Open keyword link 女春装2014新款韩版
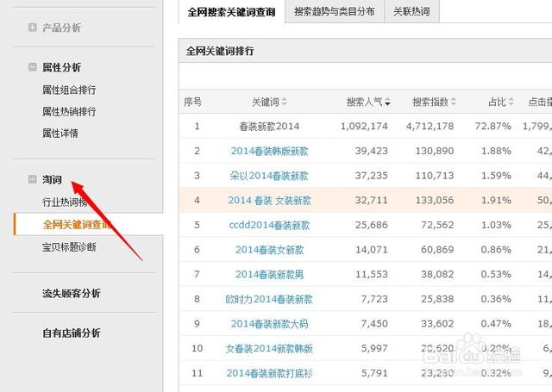This screenshot has width=552, height=392. click(269, 348)
